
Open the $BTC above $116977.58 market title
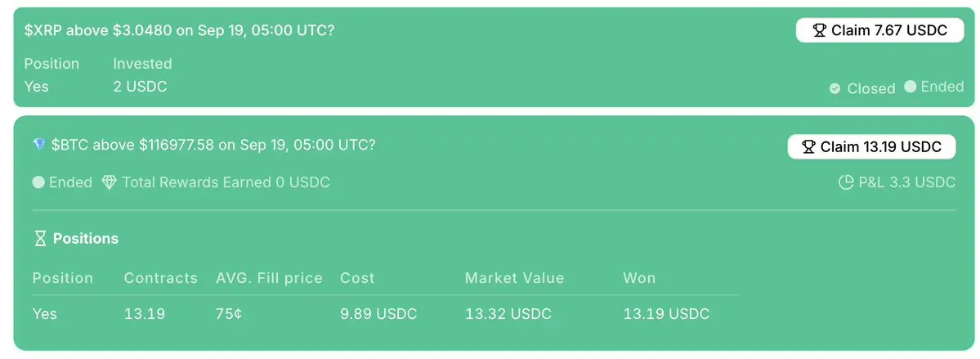[x=213, y=146]
